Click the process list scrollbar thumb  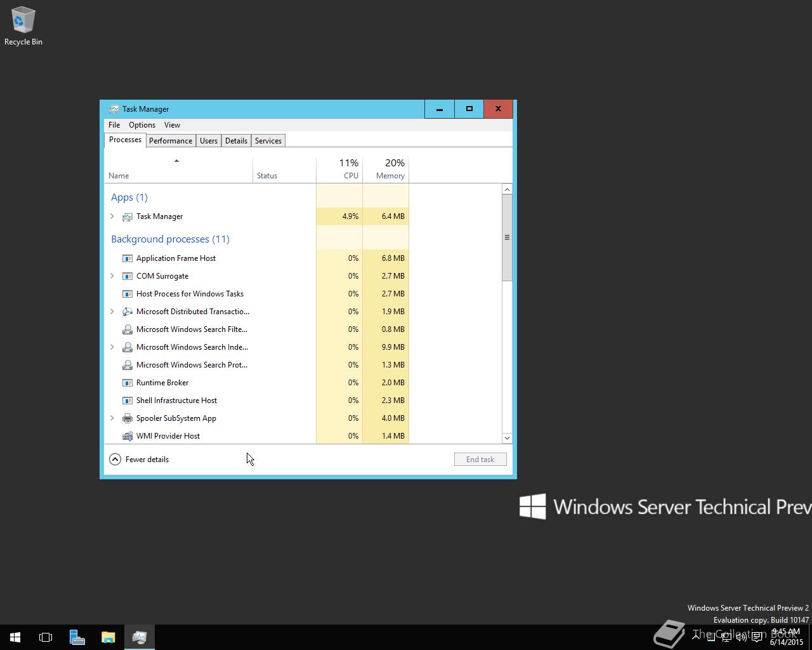point(507,237)
